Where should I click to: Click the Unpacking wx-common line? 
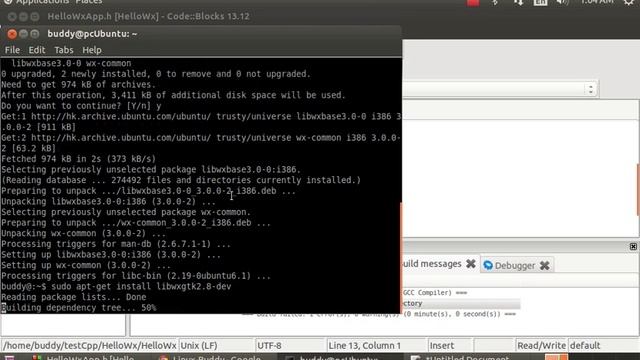tap(83, 233)
